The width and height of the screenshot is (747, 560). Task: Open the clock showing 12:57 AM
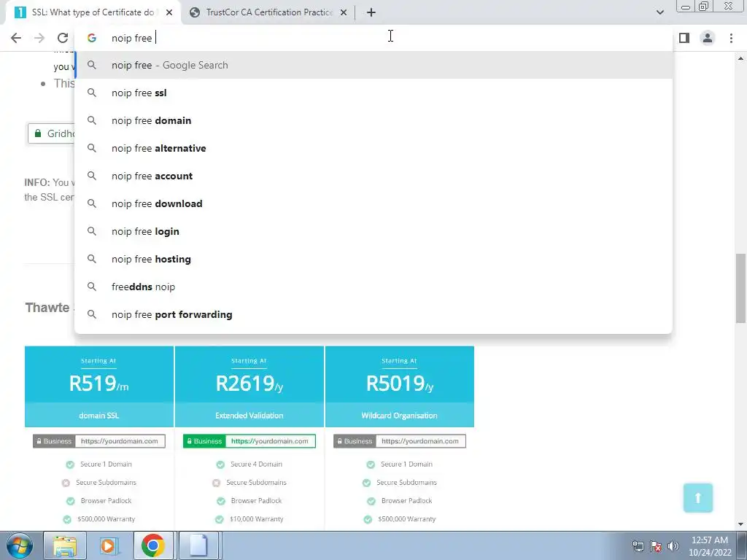click(x=710, y=546)
